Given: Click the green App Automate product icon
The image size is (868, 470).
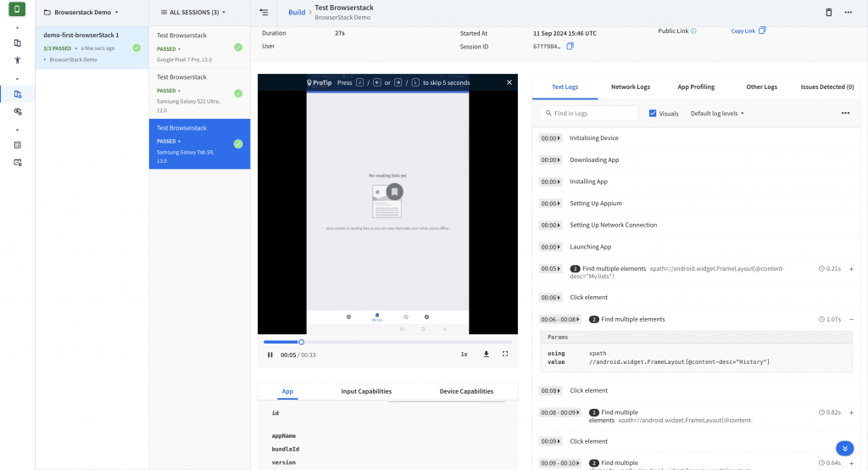Looking at the screenshot, I should tap(17, 9).
